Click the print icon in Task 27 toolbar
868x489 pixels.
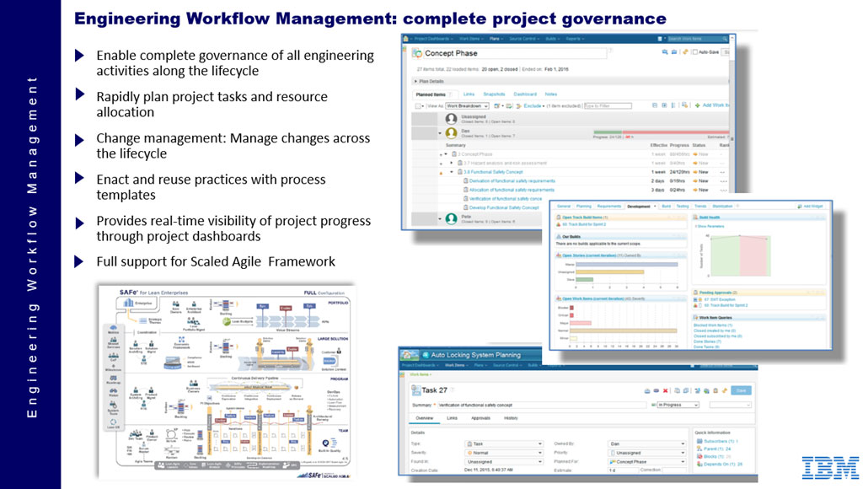point(646,390)
